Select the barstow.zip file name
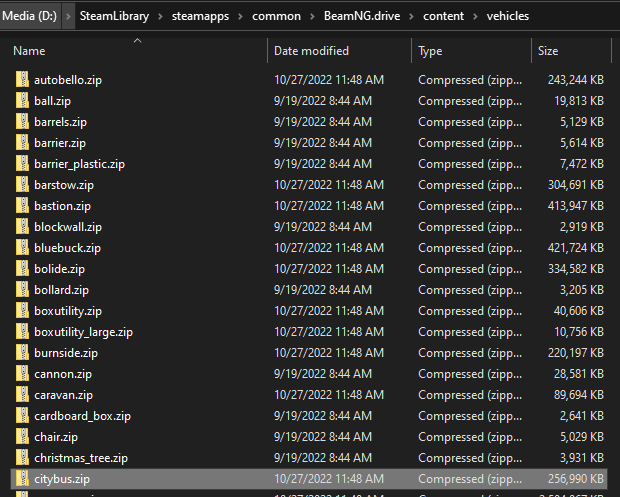 [x=64, y=185]
